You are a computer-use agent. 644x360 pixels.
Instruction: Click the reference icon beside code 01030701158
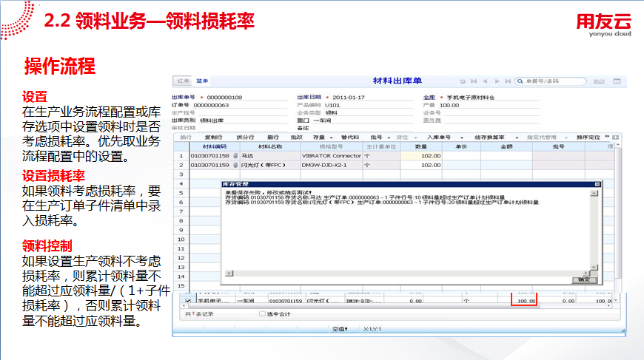[235, 156]
